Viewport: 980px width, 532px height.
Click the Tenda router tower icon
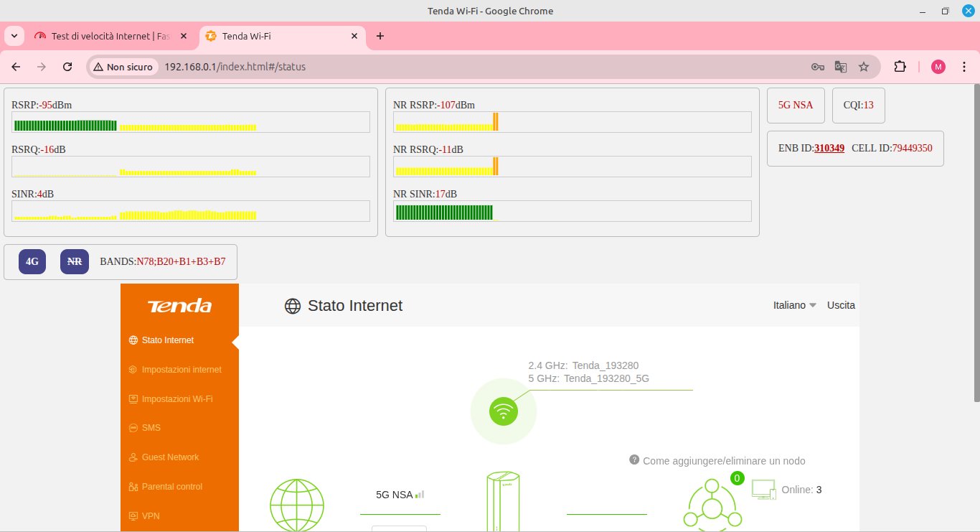pos(504,501)
